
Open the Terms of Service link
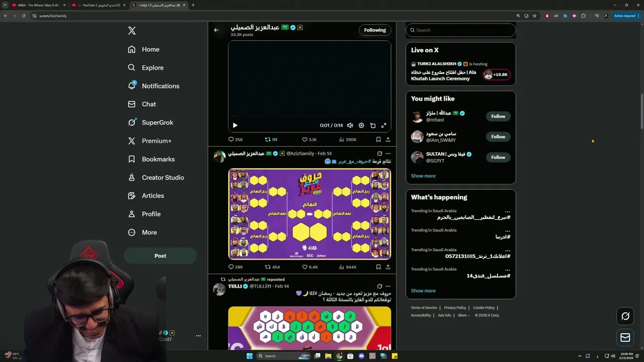[424, 308]
